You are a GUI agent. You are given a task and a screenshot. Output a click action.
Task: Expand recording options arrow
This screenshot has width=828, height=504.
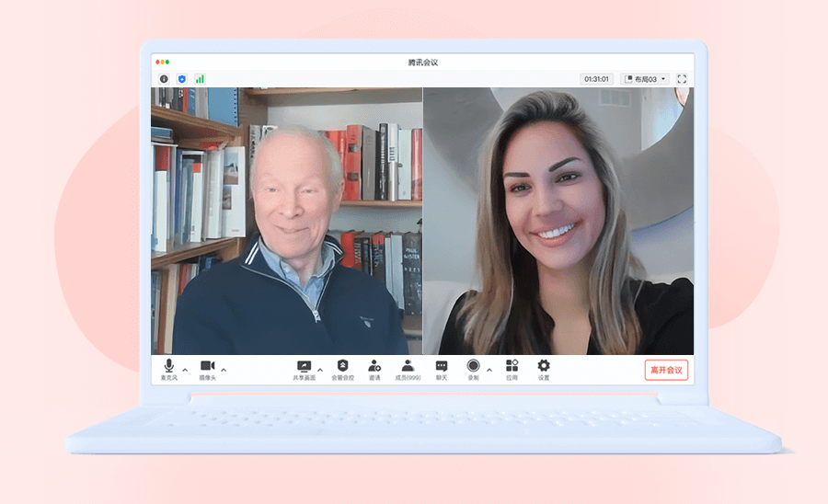pos(489,370)
